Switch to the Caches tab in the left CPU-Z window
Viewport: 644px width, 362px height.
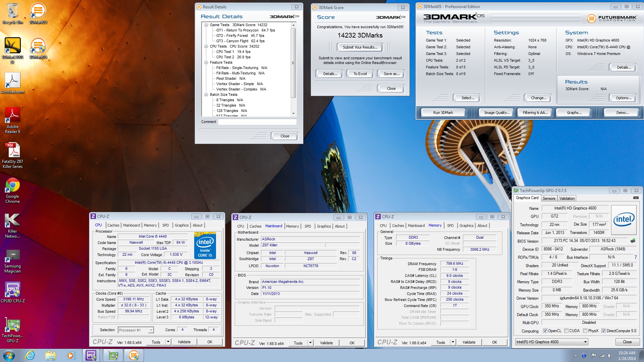click(113, 225)
